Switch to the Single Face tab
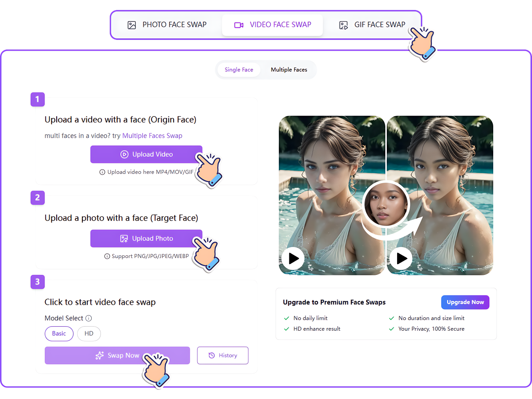Viewport: 532px width, 399px height. click(239, 69)
